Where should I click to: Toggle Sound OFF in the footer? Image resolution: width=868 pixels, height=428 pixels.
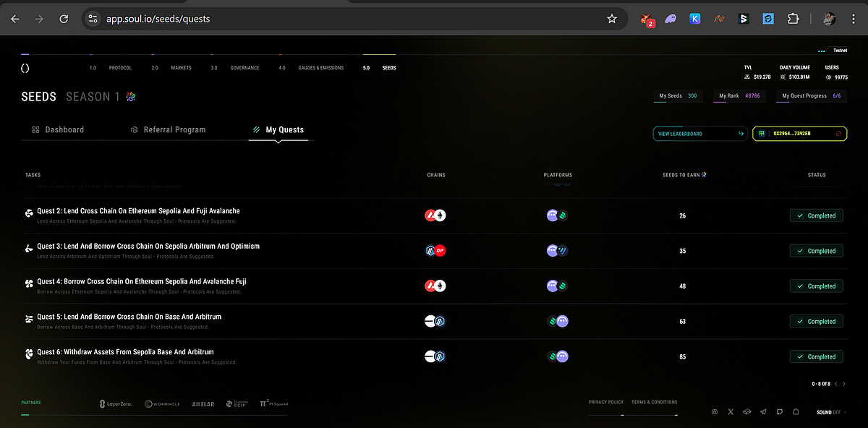click(829, 411)
